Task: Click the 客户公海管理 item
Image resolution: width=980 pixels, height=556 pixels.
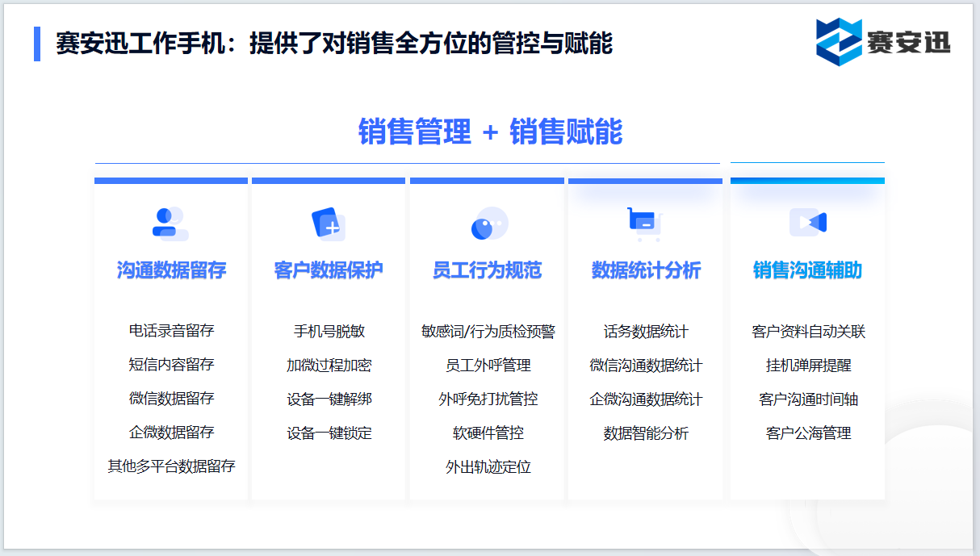Action: point(808,433)
